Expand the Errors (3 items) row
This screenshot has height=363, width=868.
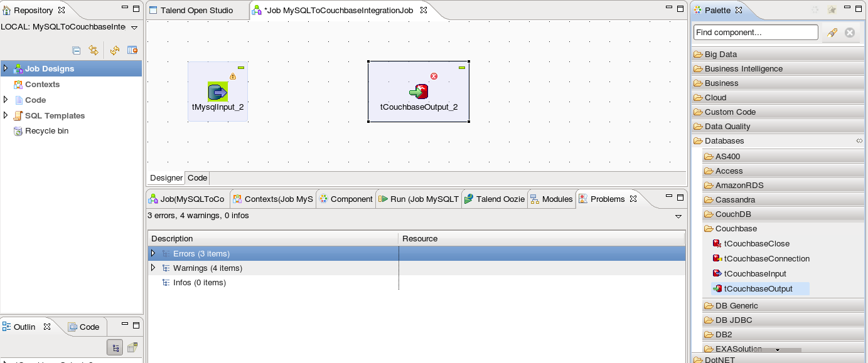pyautogui.click(x=153, y=253)
